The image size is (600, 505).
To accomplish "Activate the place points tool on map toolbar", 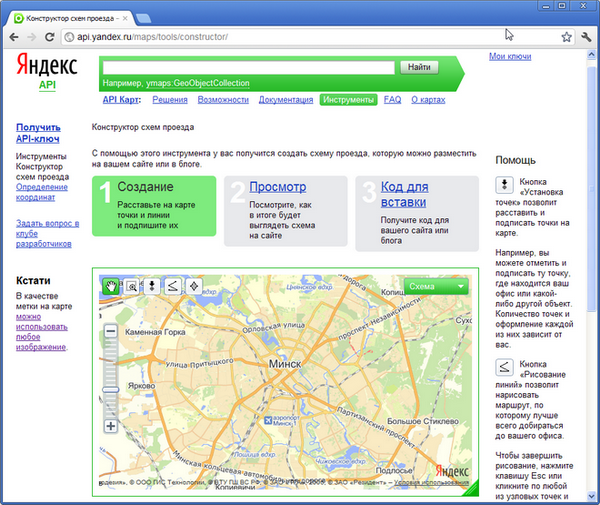I will (x=152, y=286).
